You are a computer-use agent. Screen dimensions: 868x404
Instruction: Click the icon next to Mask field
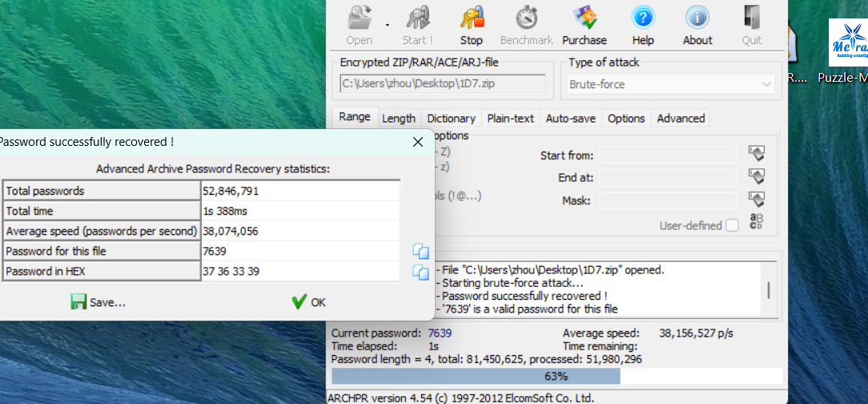point(756,200)
